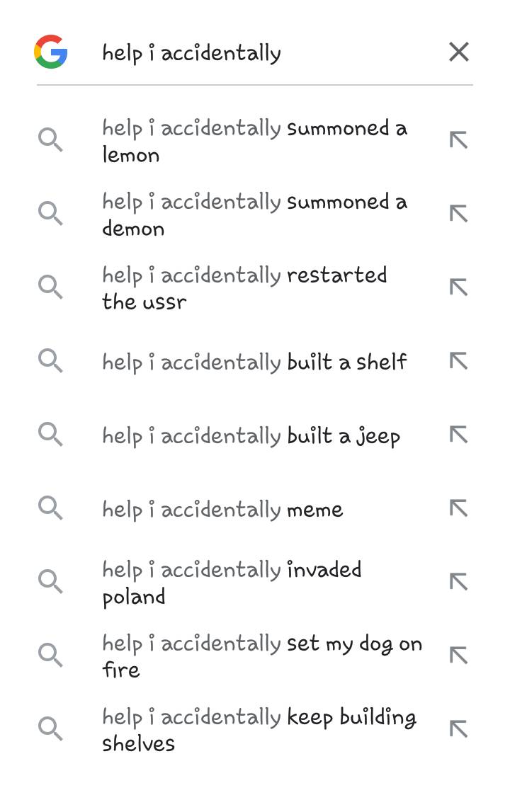Image resolution: width=510 pixels, height=812 pixels.
Task: Fill search with 'meme' suggestion arrow
Action: coord(459,508)
